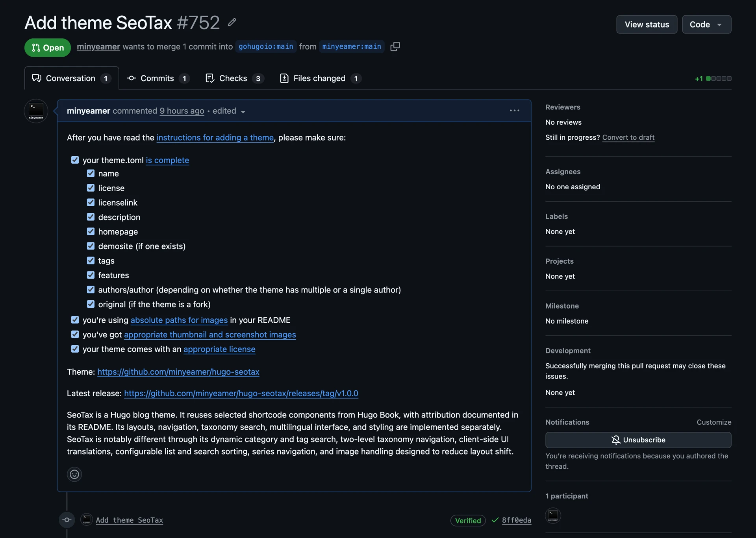Toggle the 'tags' checkbox

(x=91, y=261)
